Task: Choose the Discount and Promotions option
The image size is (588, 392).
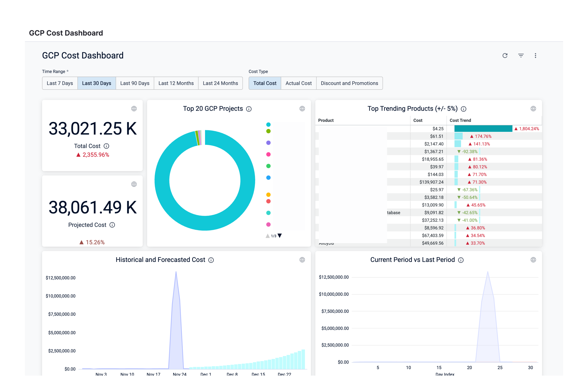Action: [x=349, y=83]
